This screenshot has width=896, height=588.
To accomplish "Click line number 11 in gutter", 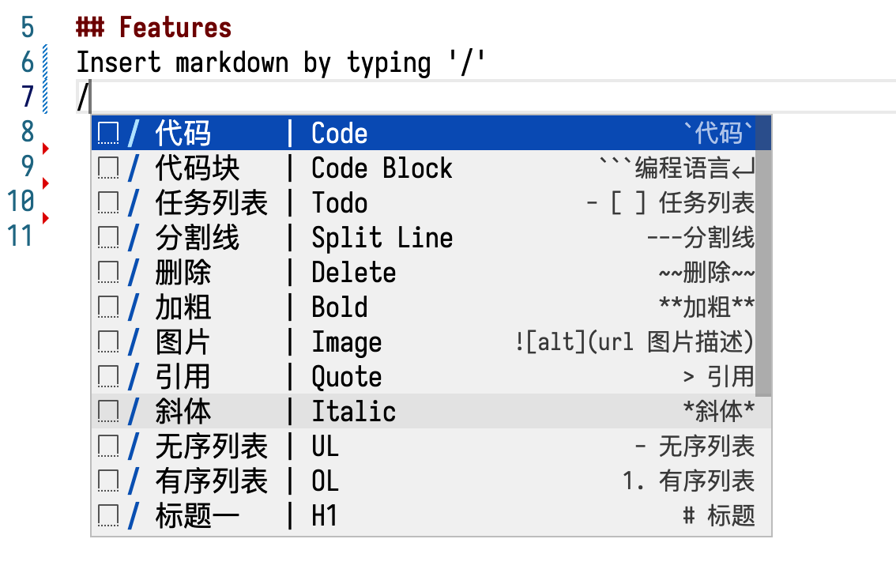I will point(21,236).
